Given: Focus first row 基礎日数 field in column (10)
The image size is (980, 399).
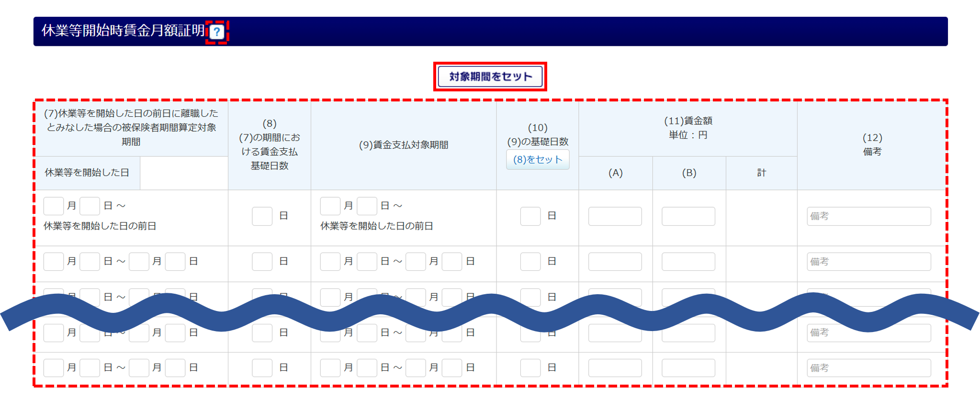Looking at the screenshot, I should 530,216.
